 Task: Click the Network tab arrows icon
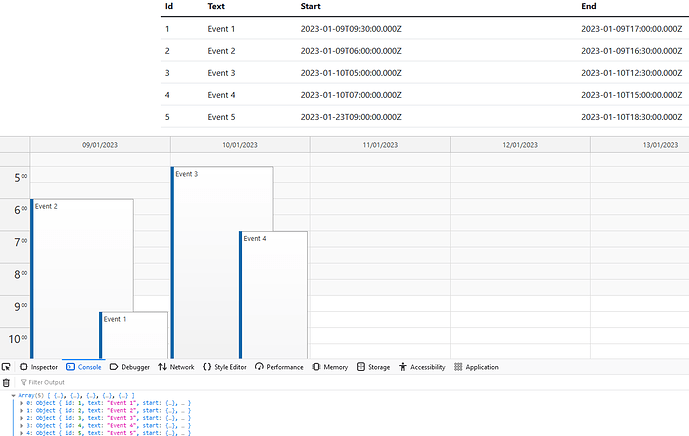point(163,367)
